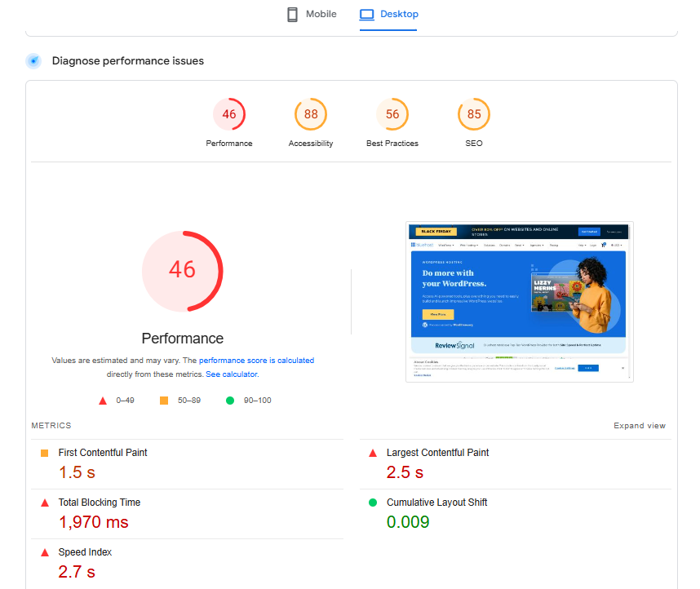Click the Best Practices label
This screenshot has height=589, width=700.
pos(392,144)
